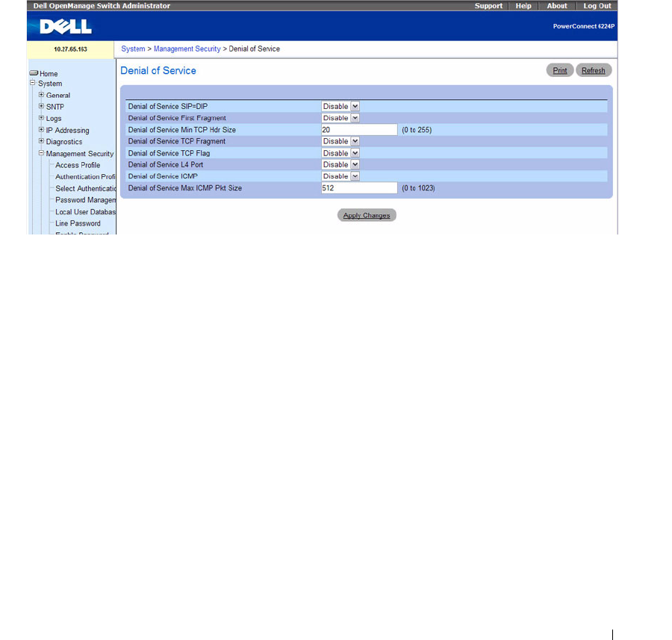
Task: Select Logs in navigation tree
Action: tap(54, 118)
